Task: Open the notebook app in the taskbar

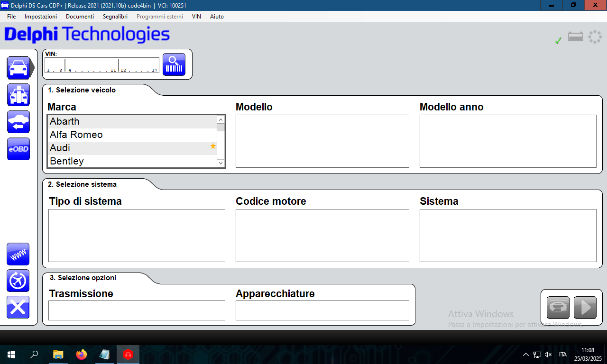Action: coord(104,354)
